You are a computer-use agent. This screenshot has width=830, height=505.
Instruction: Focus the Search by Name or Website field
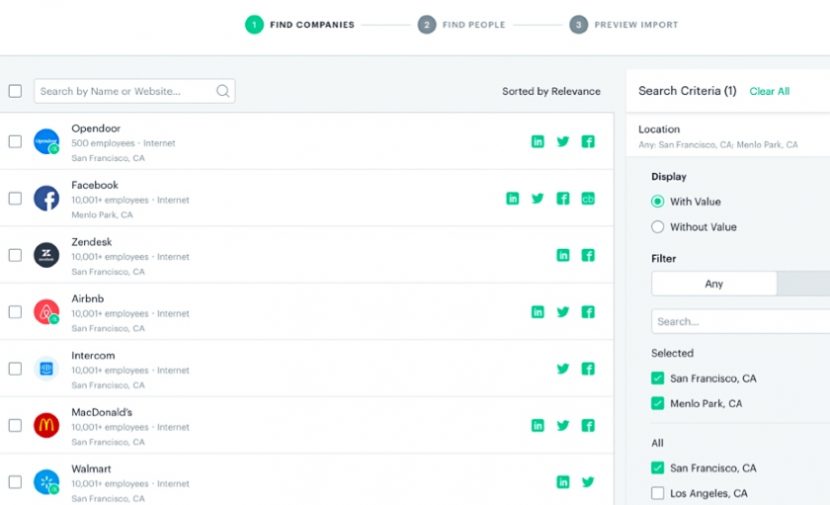point(134,91)
